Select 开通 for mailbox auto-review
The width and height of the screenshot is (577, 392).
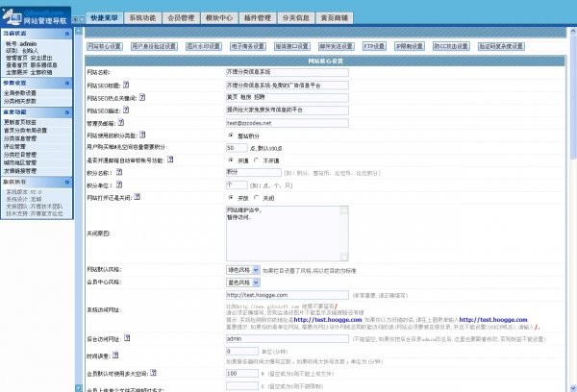tap(231, 159)
